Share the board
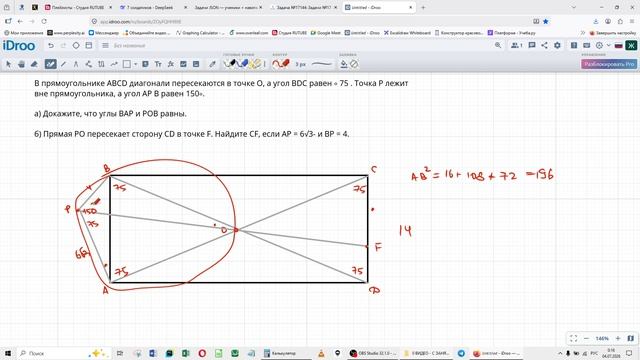The height and width of the screenshot is (360, 640). (544, 45)
